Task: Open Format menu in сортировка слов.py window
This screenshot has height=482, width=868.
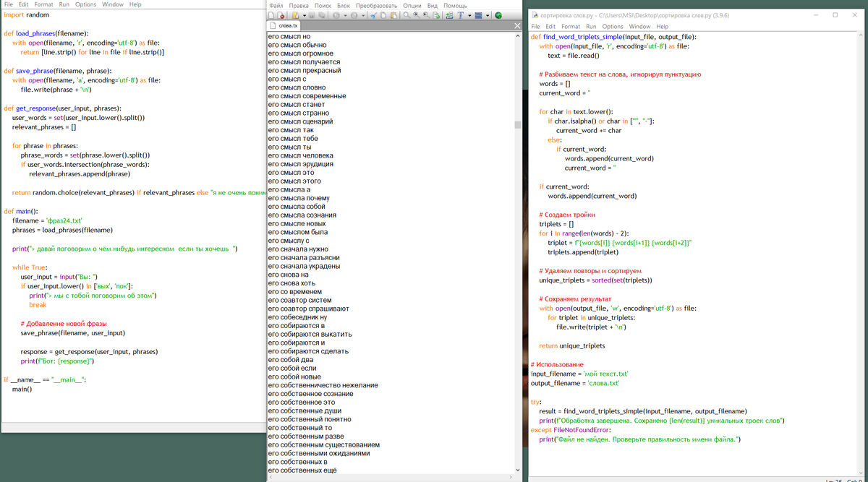Action: click(571, 27)
